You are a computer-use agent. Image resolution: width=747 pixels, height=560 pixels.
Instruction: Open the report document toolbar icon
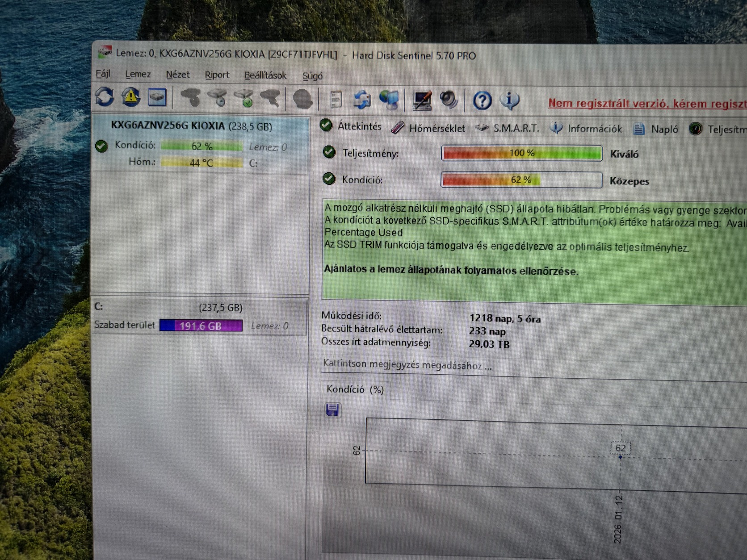coord(336,100)
